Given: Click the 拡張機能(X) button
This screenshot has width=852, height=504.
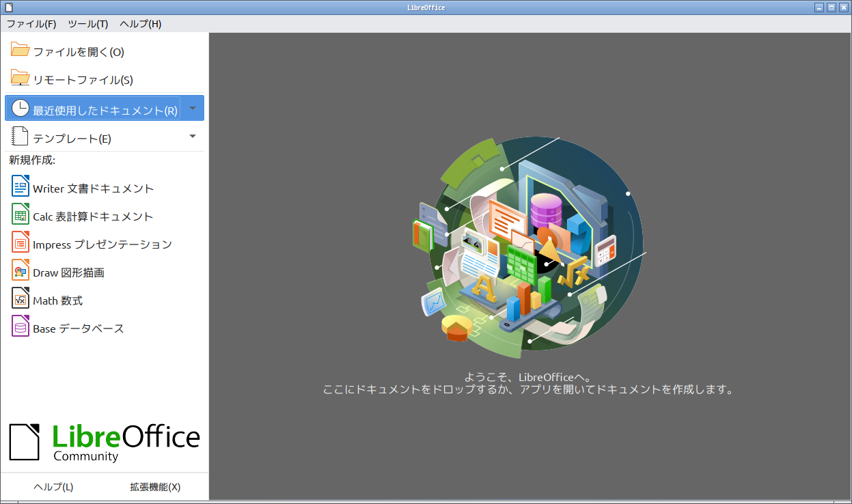Looking at the screenshot, I should [x=155, y=487].
